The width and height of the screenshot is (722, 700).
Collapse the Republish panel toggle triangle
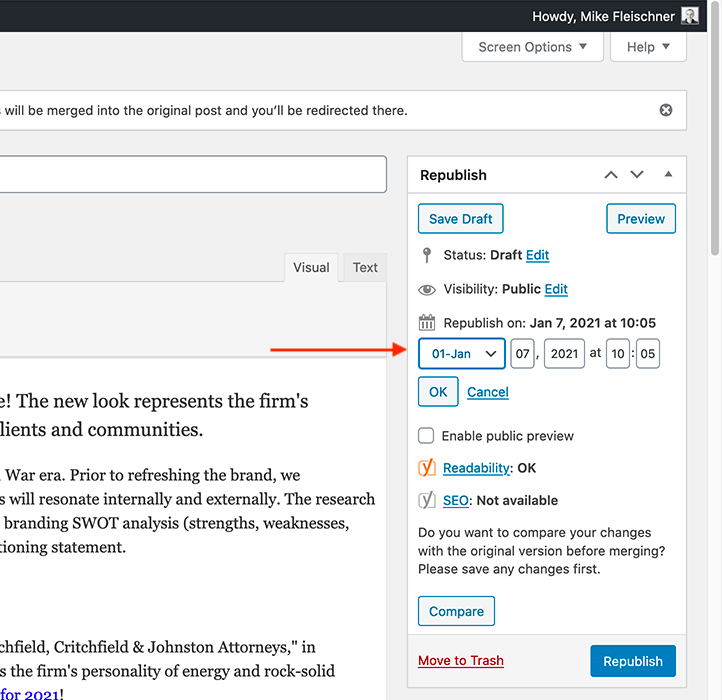point(668,175)
